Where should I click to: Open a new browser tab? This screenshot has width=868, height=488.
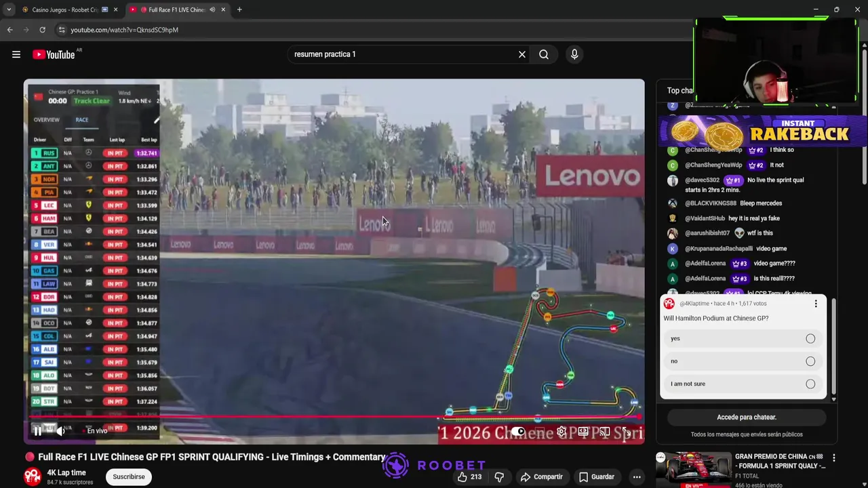click(239, 9)
